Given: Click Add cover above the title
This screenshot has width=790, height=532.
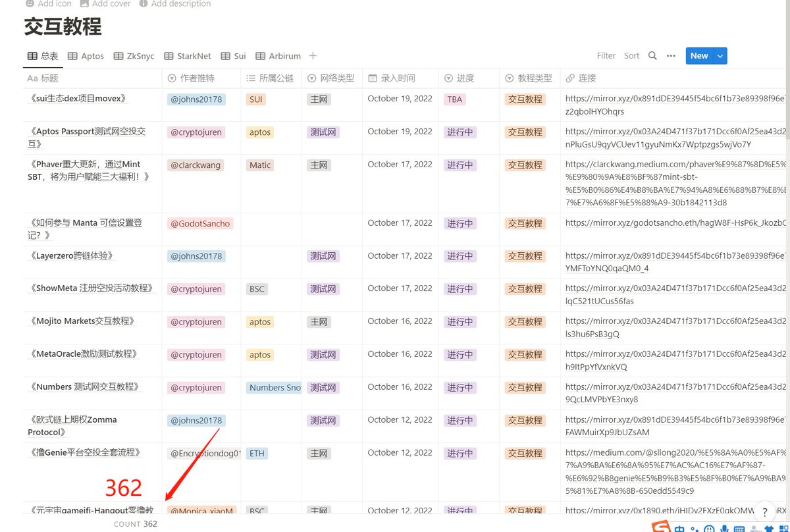Looking at the screenshot, I should 105,3.
